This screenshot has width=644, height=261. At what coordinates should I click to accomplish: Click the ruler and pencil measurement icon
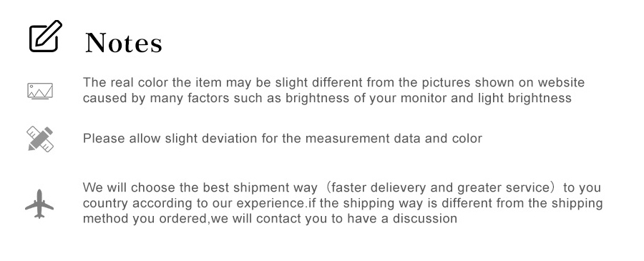(40, 139)
